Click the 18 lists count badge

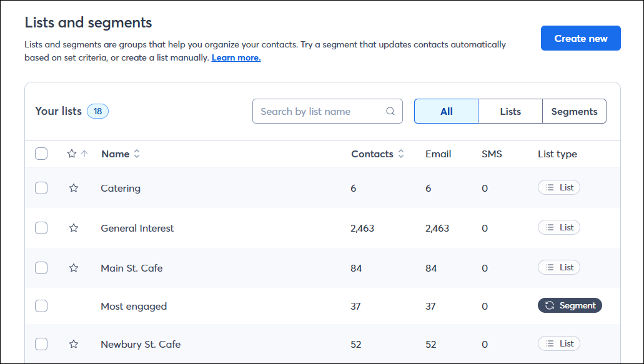tap(97, 111)
